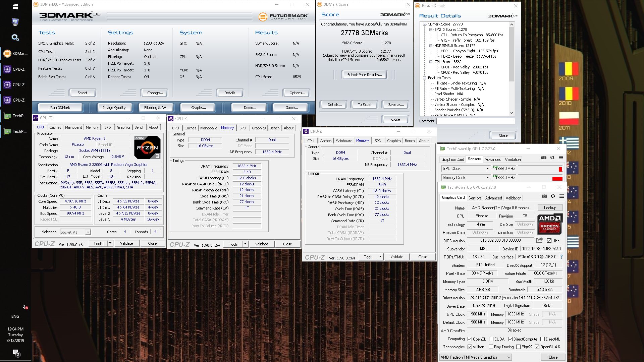Viewport: 644px width, 362px height.
Task: Click the Comment input field
Action: click(476, 121)
